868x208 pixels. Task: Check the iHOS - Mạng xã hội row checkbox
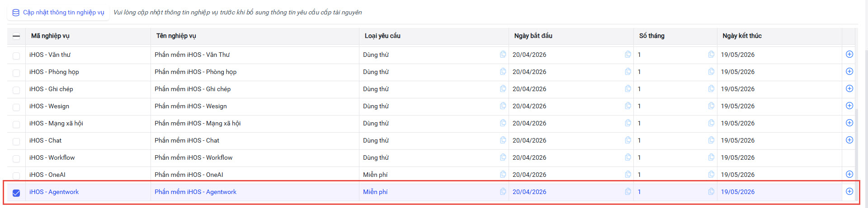pyautogui.click(x=16, y=124)
